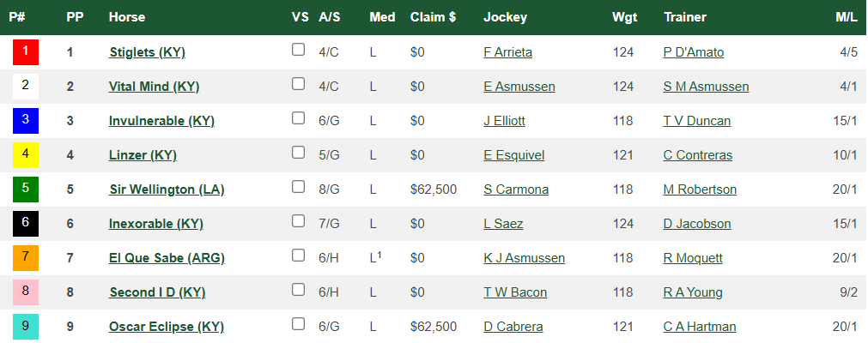Click the turquoise number 9 program badge
868x343 pixels.
click(26, 327)
